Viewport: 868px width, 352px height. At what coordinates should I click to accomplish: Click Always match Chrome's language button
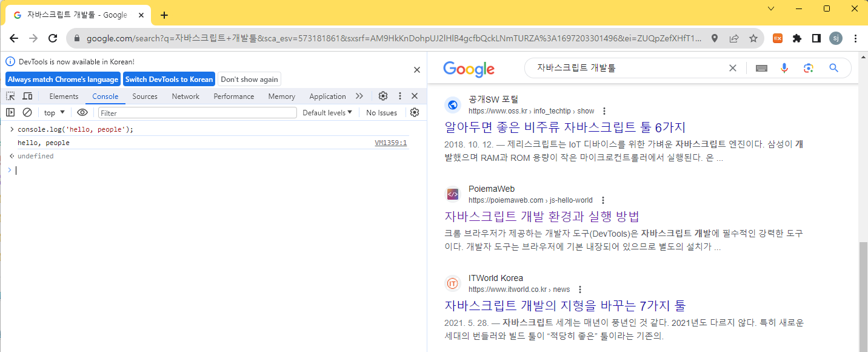[x=63, y=79]
